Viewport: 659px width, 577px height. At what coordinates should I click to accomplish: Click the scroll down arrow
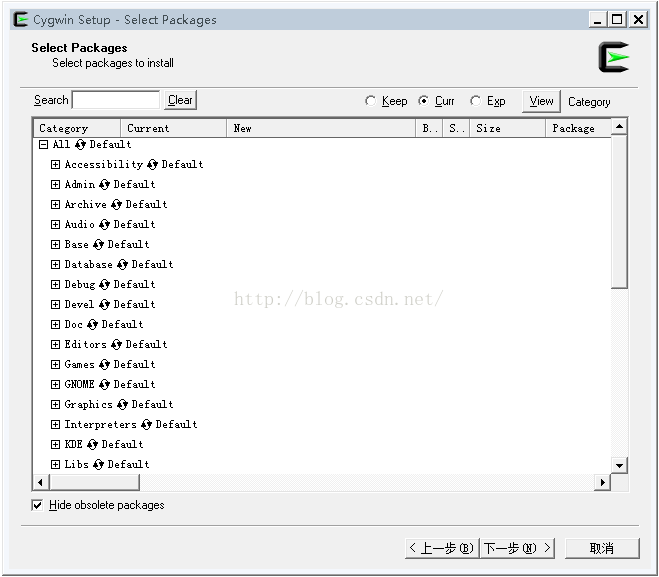[x=619, y=465]
